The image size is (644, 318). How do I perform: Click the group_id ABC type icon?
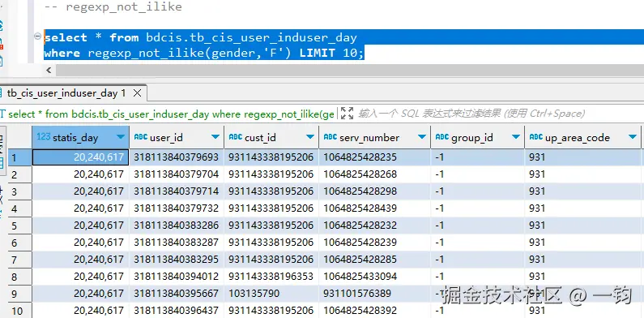point(442,136)
